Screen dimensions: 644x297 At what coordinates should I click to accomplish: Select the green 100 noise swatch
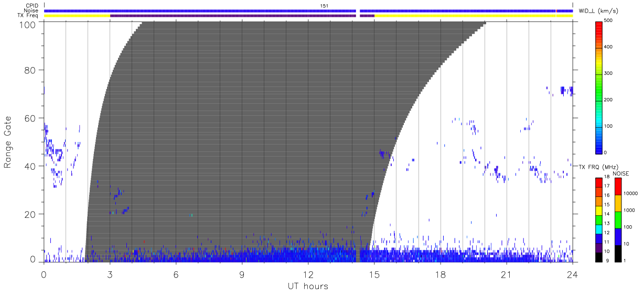click(x=618, y=219)
